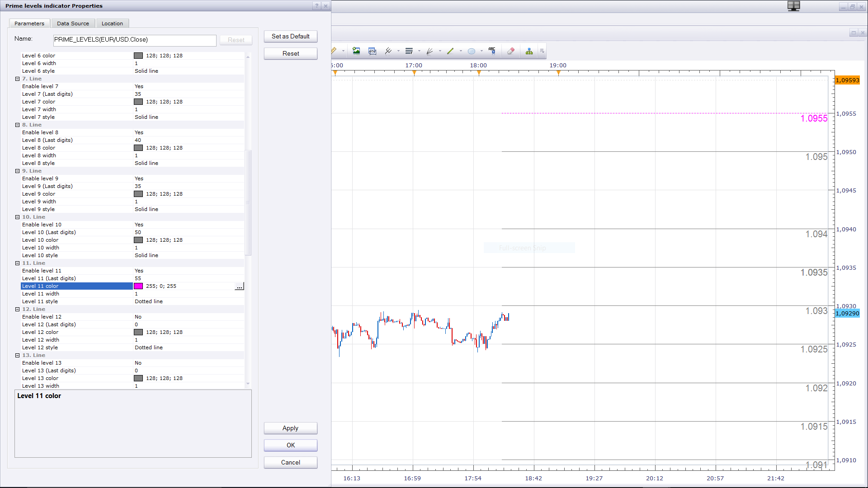Click the orange 17:00 marker on time axis

pyautogui.click(x=414, y=73)
